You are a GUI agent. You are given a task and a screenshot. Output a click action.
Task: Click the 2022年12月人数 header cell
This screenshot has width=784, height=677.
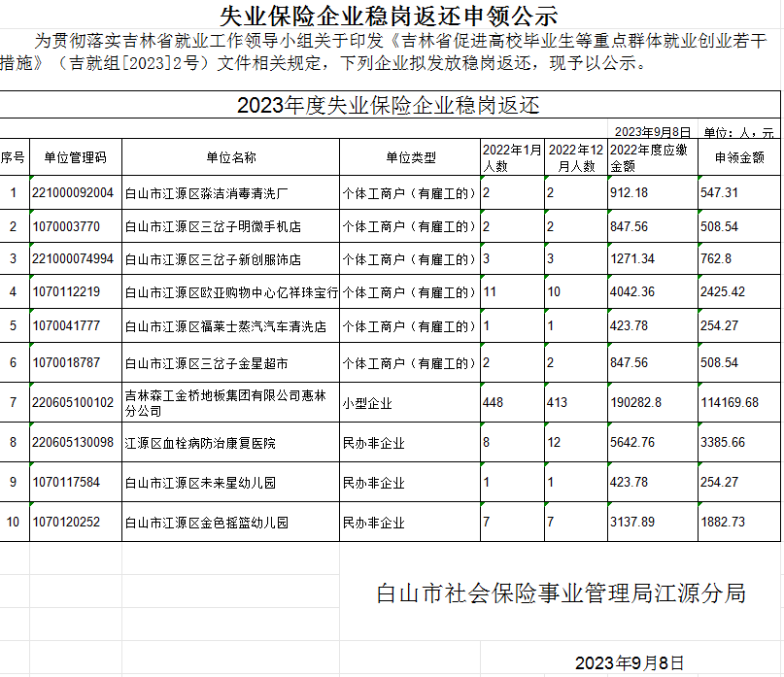[x=576, y=157]
